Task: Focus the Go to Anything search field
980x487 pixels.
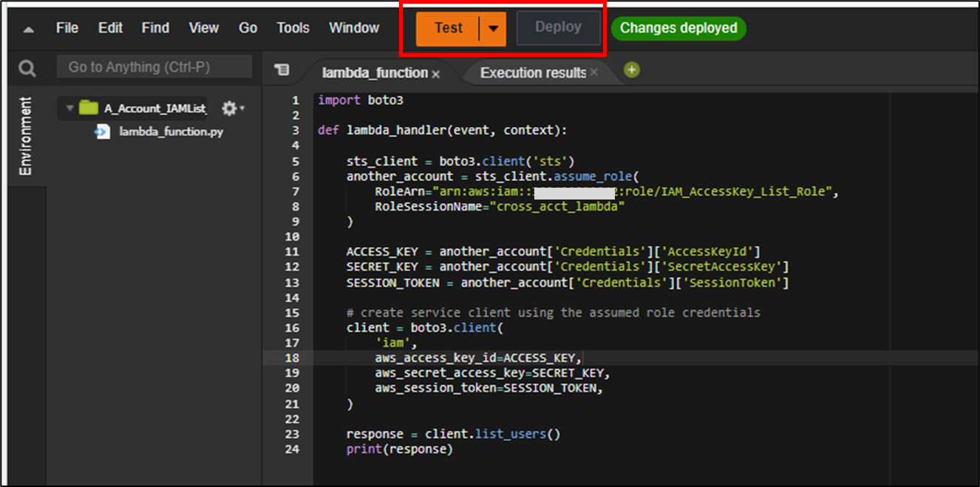Action: 154,67
